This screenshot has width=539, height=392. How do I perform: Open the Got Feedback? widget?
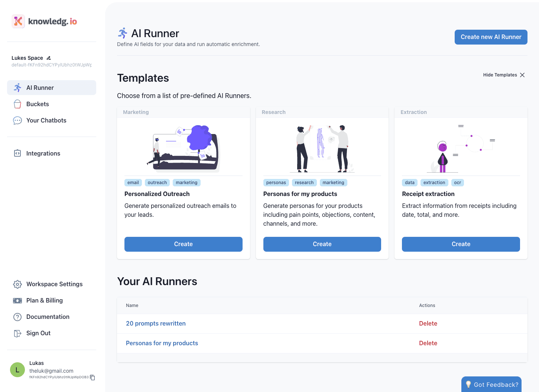pyautogui.click(x=491, y=385)
